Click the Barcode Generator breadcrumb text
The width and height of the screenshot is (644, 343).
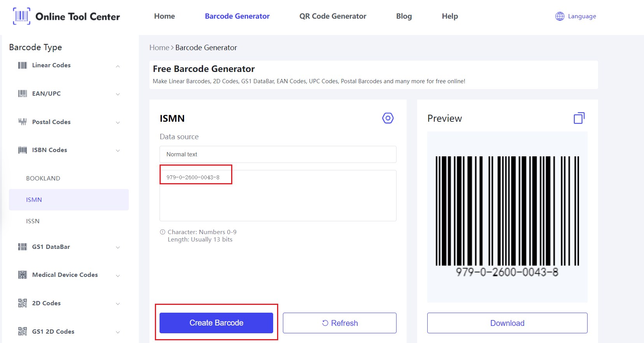[206, 47]
